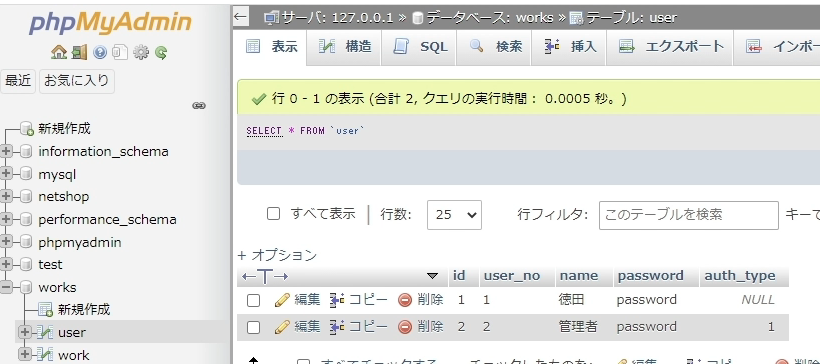
Task: Click the お気に入り button
Action: [77, 81]
